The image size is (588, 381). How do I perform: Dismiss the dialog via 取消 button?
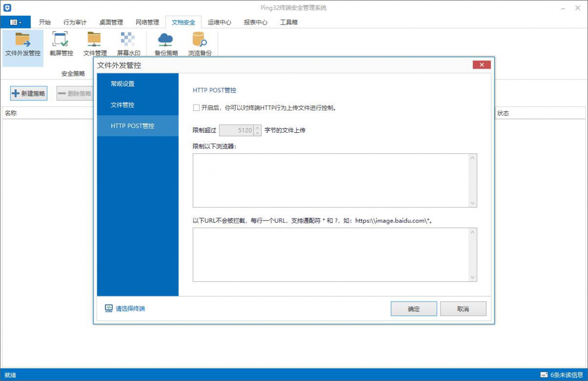[x=463, y=308]
